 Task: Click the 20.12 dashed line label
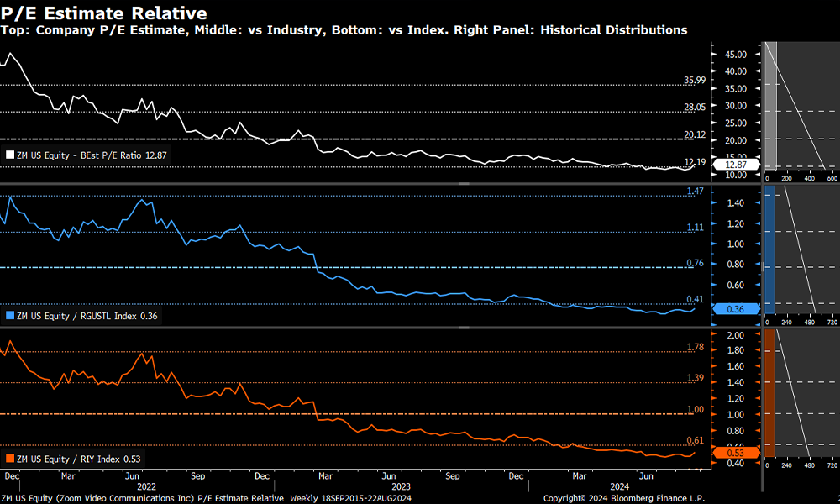point(695,134)
